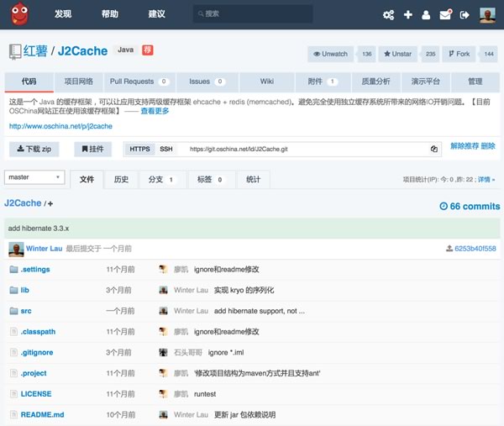
Task: Click the README.md file icon
Action: 13,414
